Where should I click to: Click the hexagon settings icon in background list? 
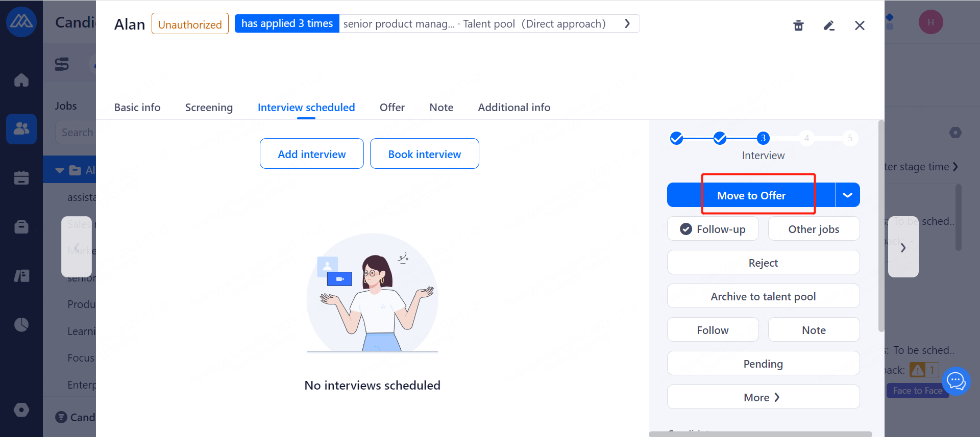tap(955, 133)
